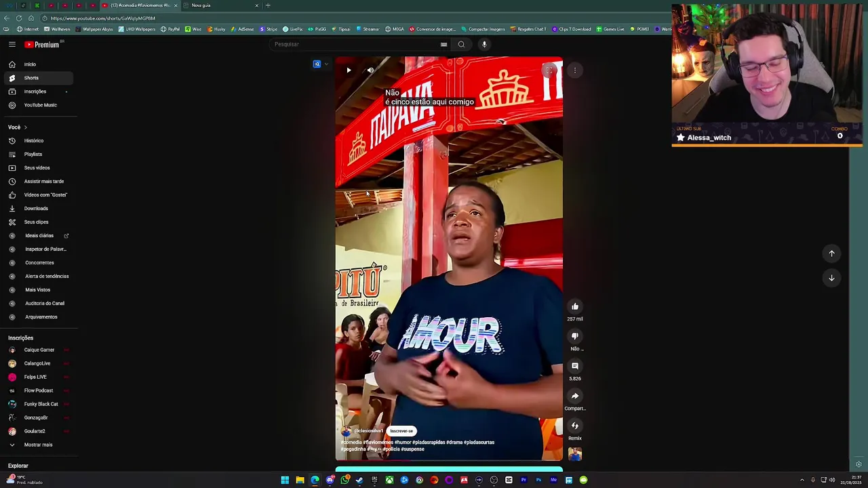The image size is (868, 488).
Task: Open WhatsApp from the taskbar
Action: click(344, 480)
